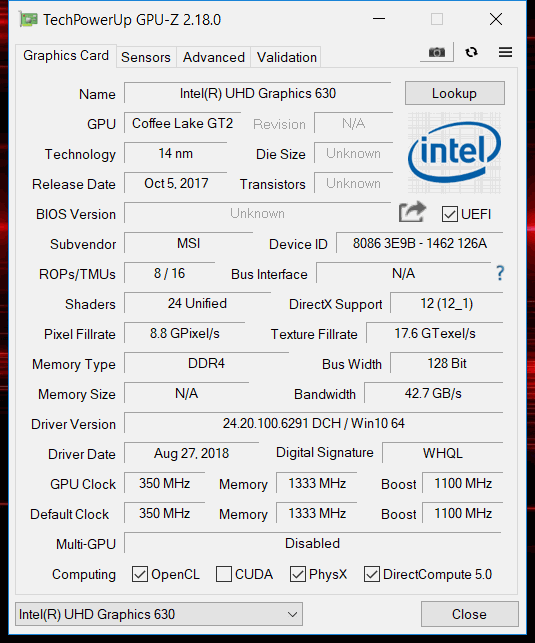Image resolution: width=535 pixels, height=643 pixels.
Task: Enable the CUDA checkbox
Action: click(224, 574)
